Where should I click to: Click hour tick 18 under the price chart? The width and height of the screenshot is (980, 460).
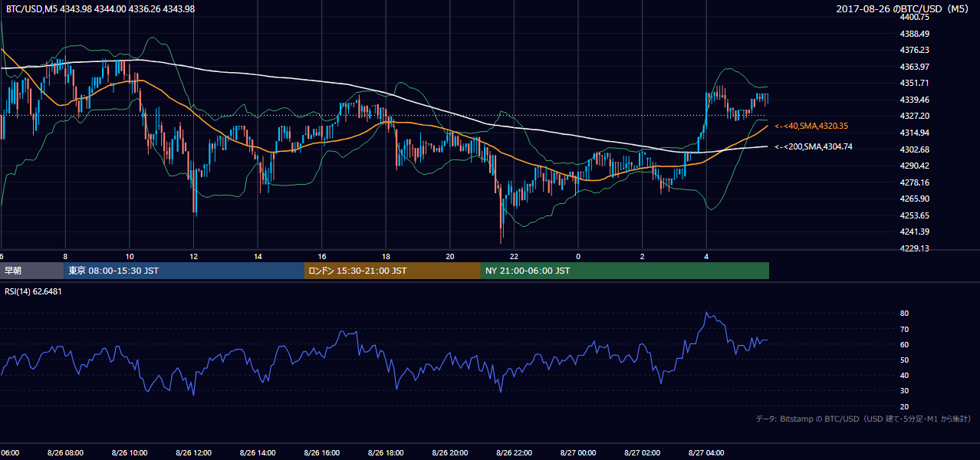pyautogui.click(x=386, y=257)
